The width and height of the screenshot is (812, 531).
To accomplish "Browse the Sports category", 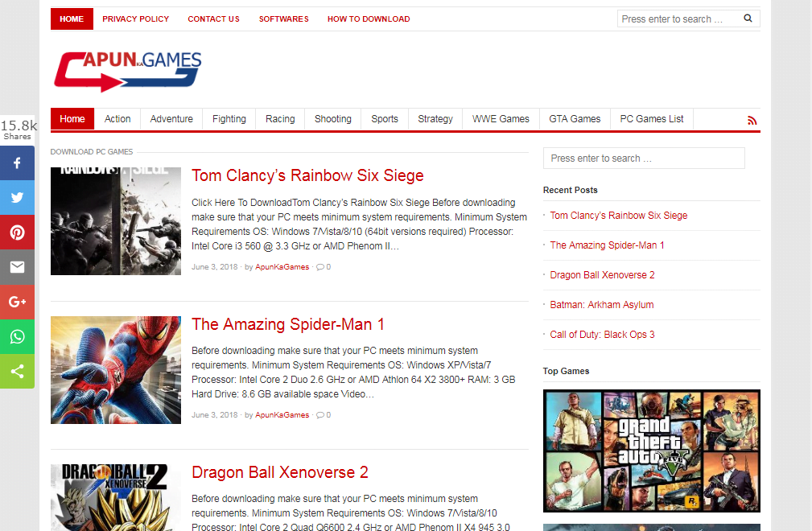I will pyautogui.click(x=385, y=119).
